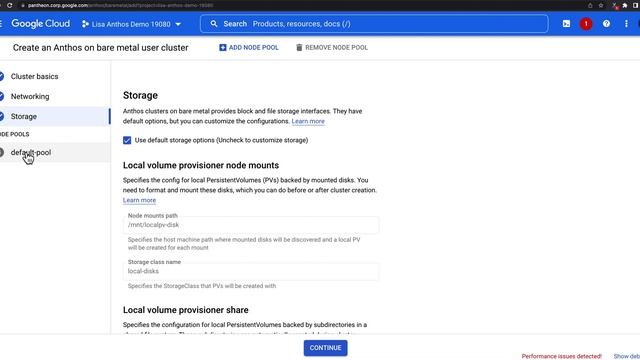The image size is (640, 360).
Task: Open the red notifications badge
Action: 586,24
